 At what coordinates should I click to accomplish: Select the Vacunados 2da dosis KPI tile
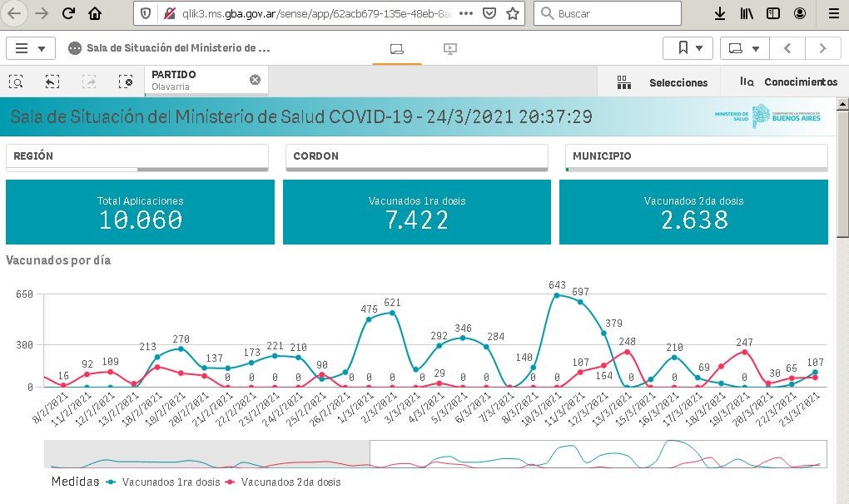693,212
